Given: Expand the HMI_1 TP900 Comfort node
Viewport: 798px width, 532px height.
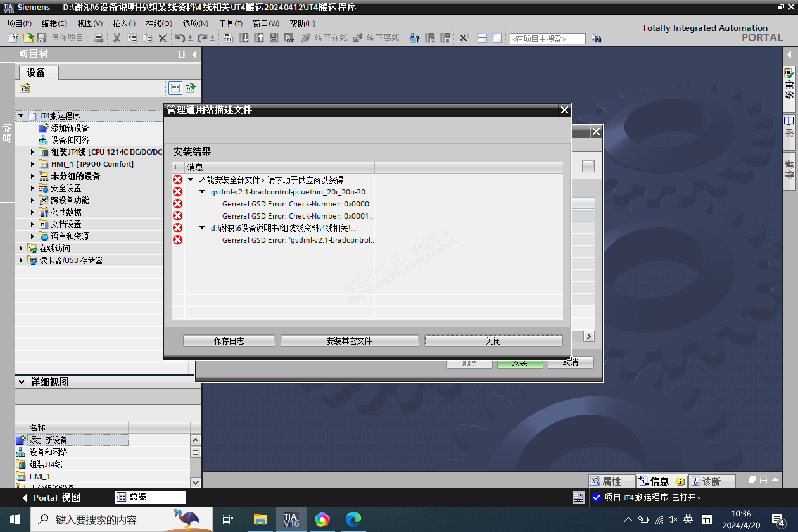Looking at the screenshot, I should coord(32,164).
